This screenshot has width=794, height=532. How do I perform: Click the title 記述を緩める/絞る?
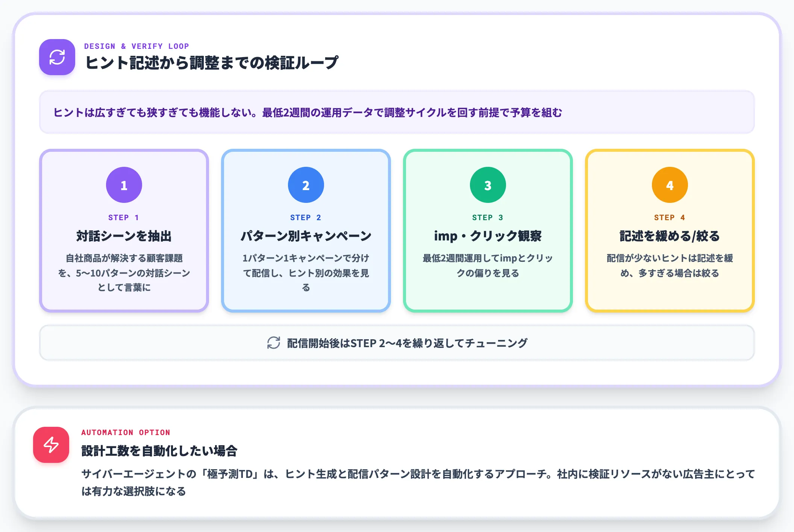(x=670, y=236)
